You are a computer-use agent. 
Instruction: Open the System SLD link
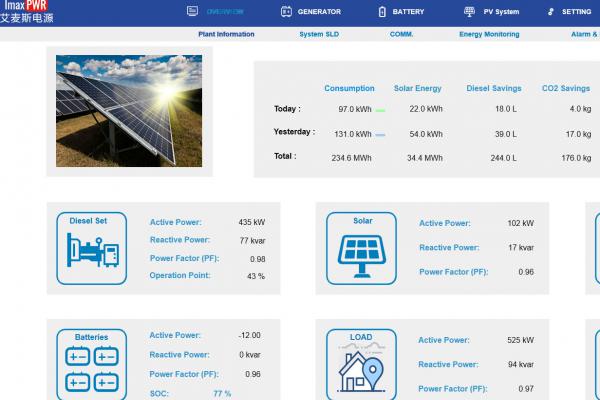coord(317,34)
